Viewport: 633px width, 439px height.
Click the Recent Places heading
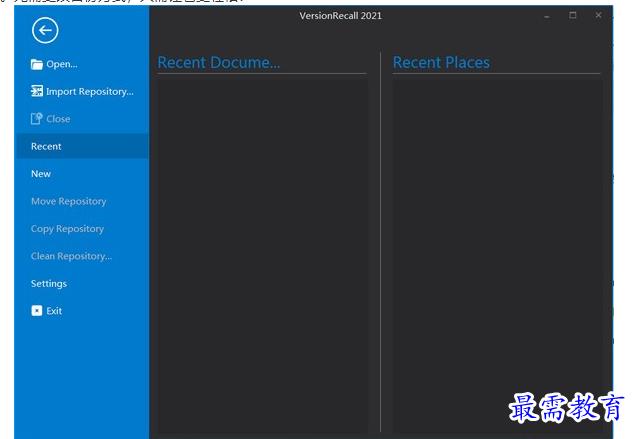[441, 63]
